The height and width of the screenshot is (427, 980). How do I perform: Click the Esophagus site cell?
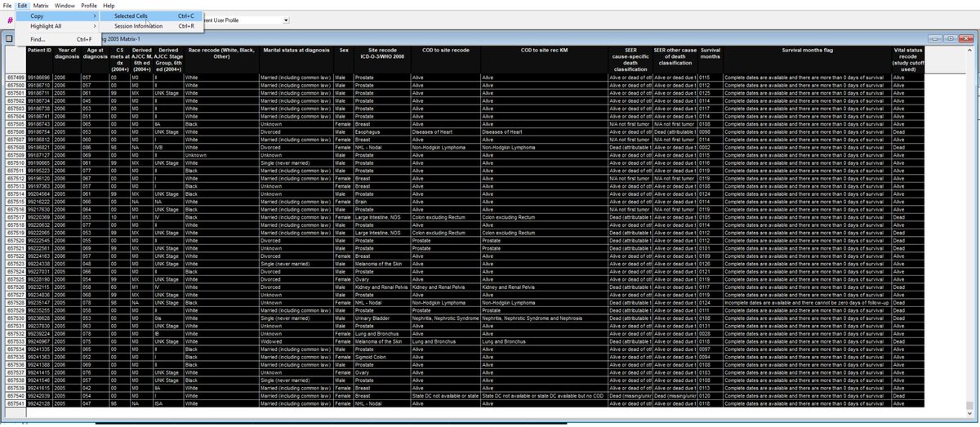(381, 131)
